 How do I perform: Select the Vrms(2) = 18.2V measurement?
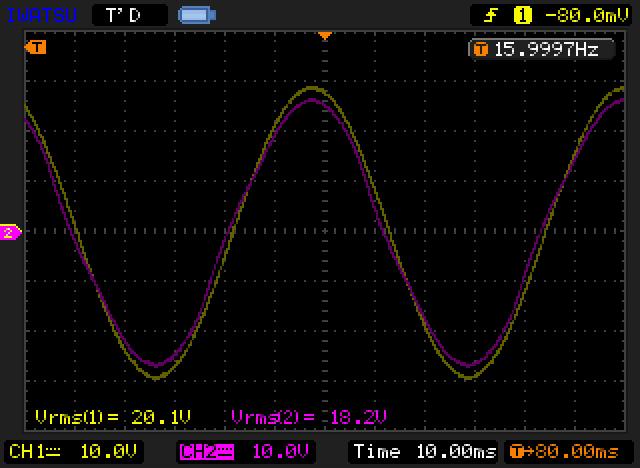(308, 416)
